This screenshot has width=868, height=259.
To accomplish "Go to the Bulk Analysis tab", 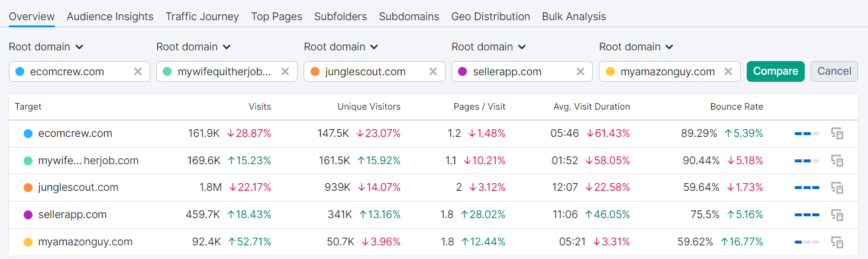I will click(574, 17).
